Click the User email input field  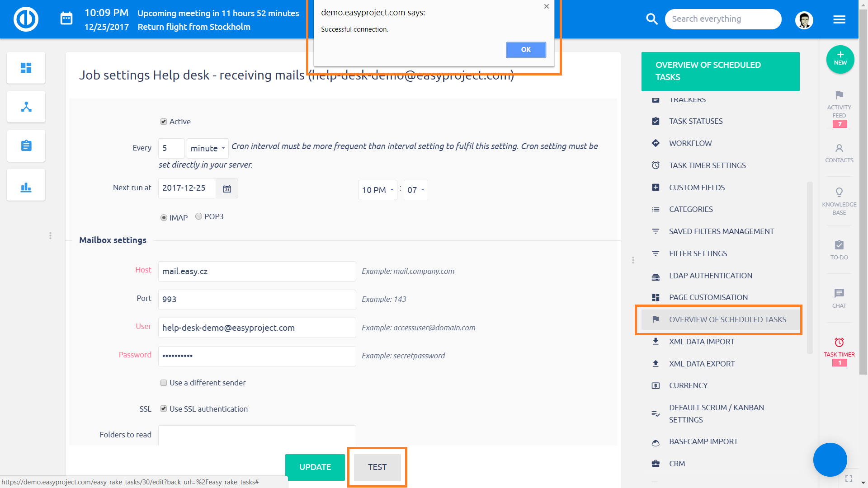click(x=257, y=328)
